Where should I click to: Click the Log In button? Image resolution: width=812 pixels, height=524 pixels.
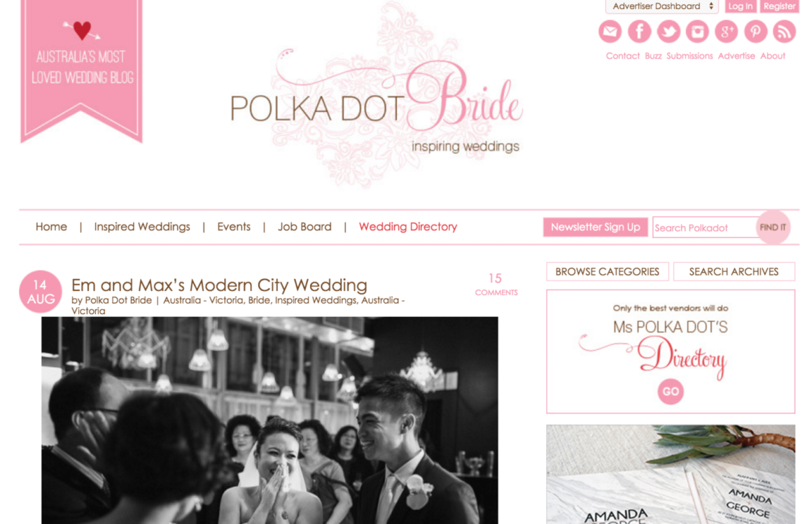pos(740,6)
